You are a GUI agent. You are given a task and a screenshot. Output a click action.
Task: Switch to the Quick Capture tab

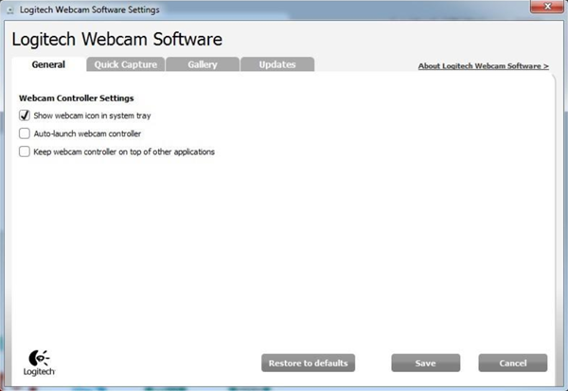click(126, 64)
